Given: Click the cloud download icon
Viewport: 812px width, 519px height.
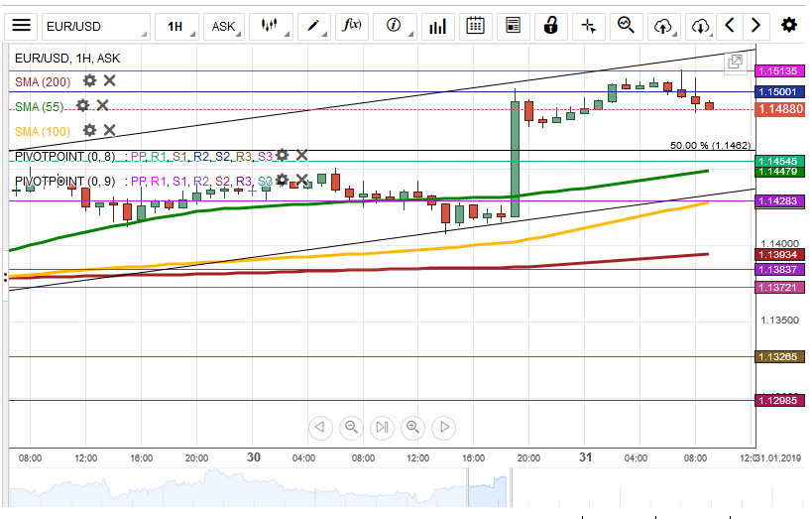Looking at the screenshot, I should click(701, 26).
